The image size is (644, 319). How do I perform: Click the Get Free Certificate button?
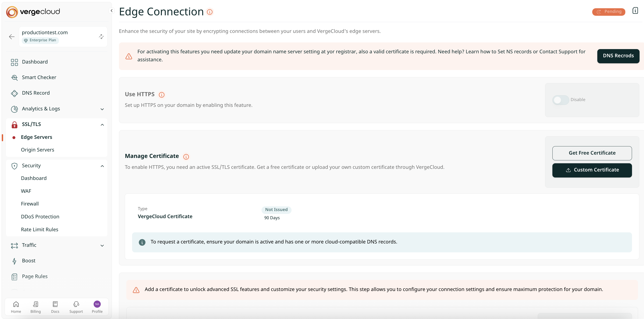(592, 153)
